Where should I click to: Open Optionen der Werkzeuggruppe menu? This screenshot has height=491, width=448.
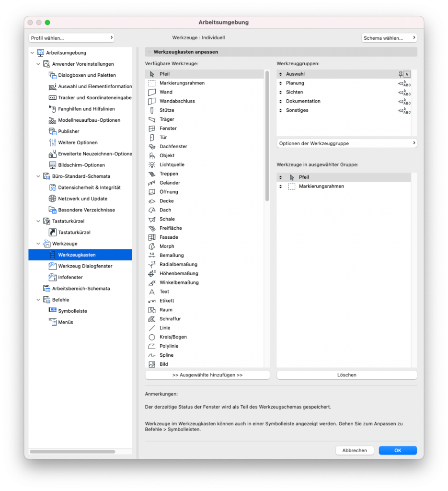346,143
